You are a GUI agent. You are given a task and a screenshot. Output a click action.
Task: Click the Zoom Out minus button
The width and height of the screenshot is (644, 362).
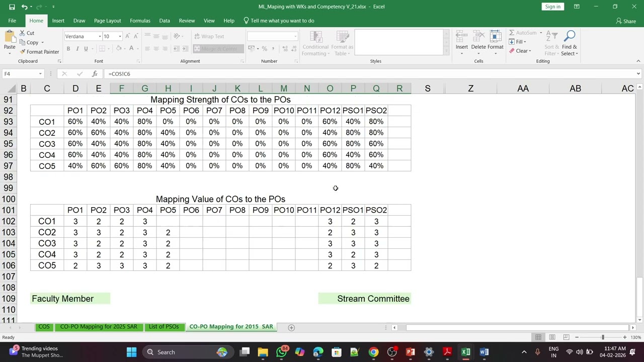(577, 337)
